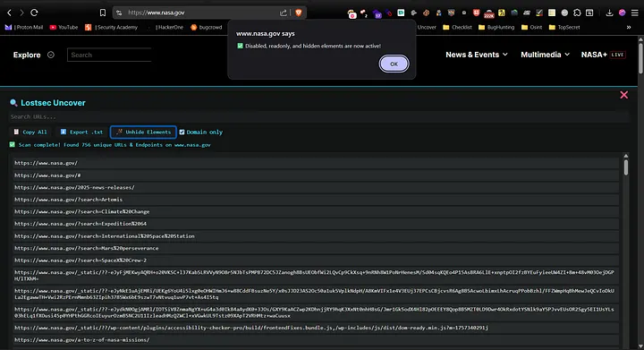Toggle the Domain only checkbox
Screen dimensions: 644x350
(x=182, y=132)
